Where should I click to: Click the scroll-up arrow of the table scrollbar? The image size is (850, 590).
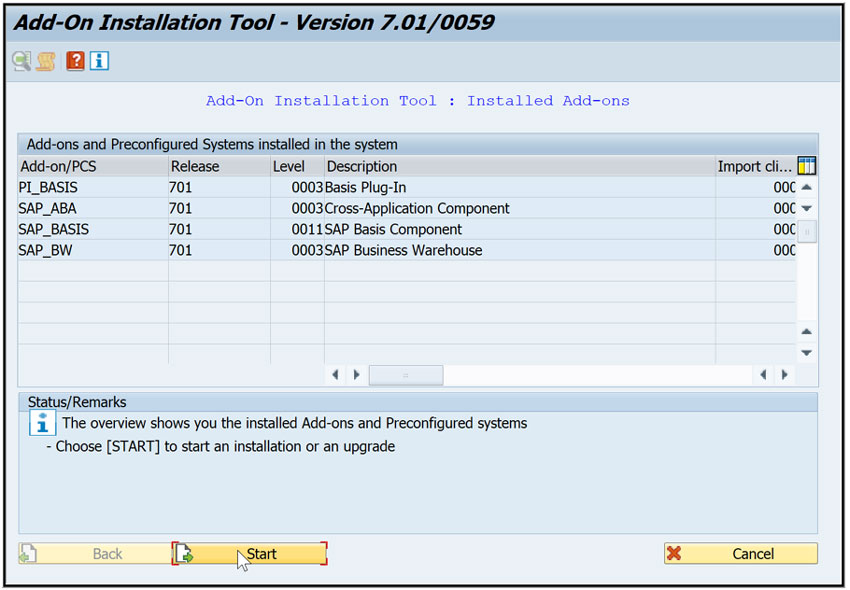click(806, 186)
